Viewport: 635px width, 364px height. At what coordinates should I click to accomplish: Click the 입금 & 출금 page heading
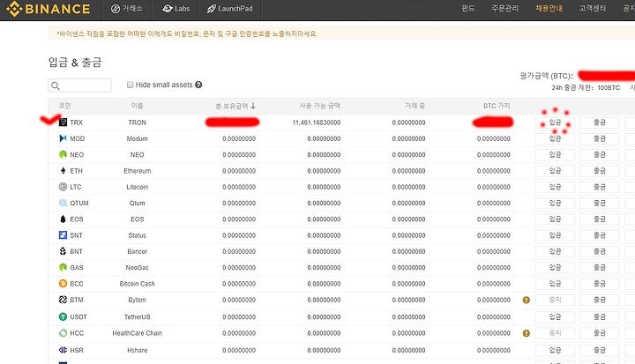(75, 63)
